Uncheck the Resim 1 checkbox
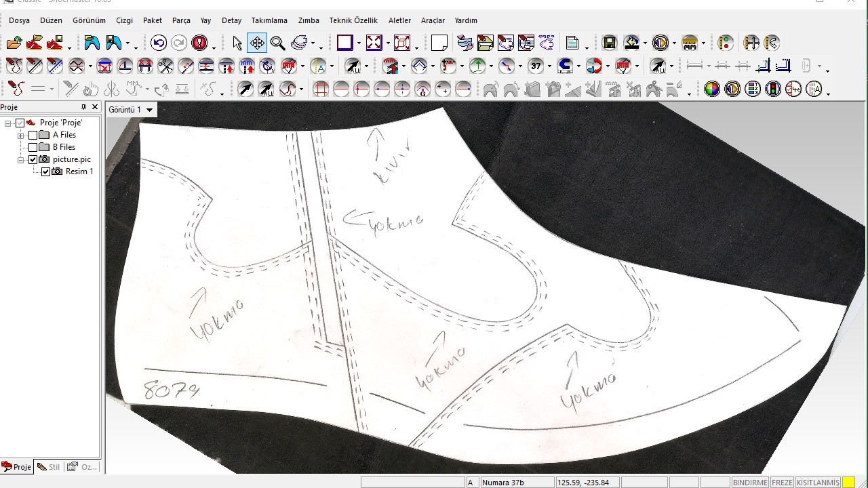 click(45, 171)
